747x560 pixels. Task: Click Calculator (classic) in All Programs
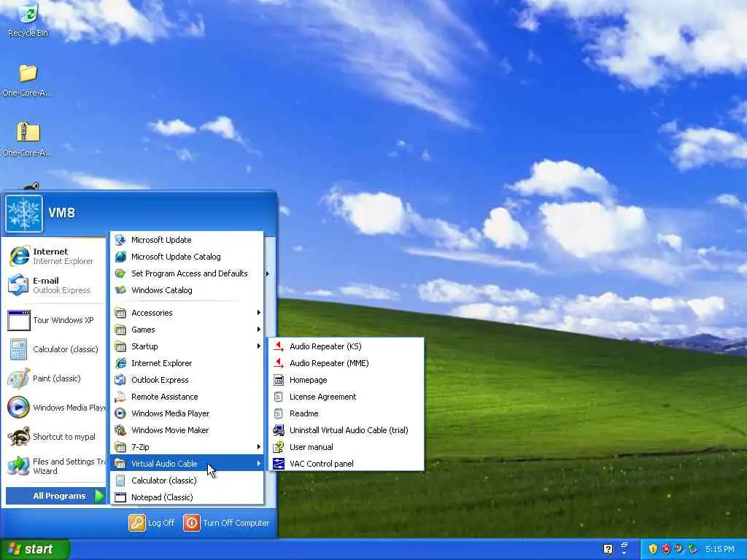[x=187, y=480]
